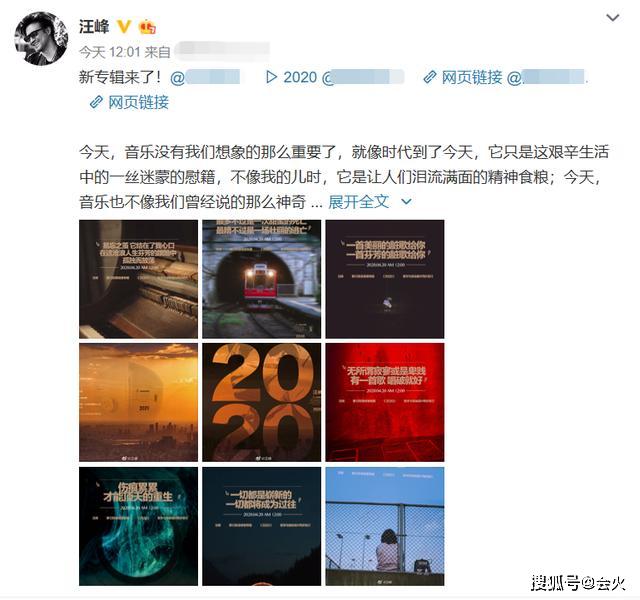Expand full text with 展开全文
Image resolution: width=640 pixels, height=600 pixels.
point(358,202)
